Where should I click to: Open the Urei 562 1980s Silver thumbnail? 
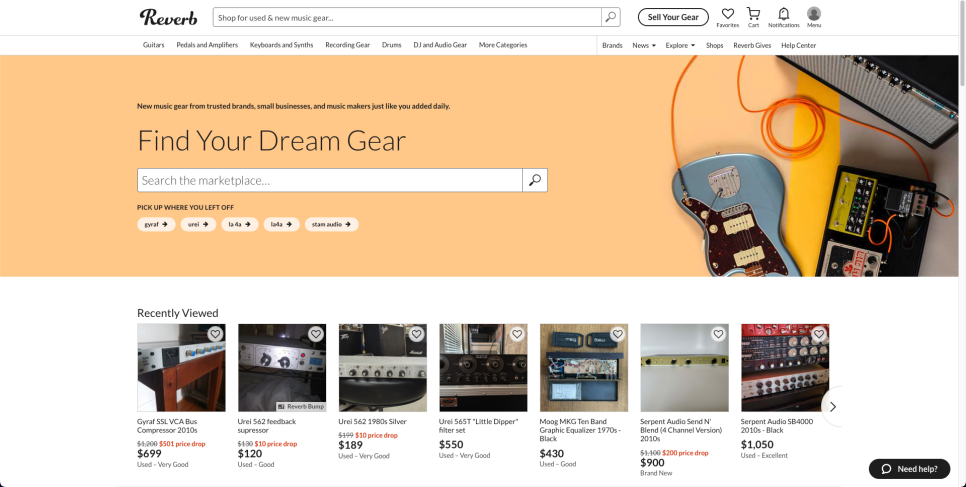point(383,368)
